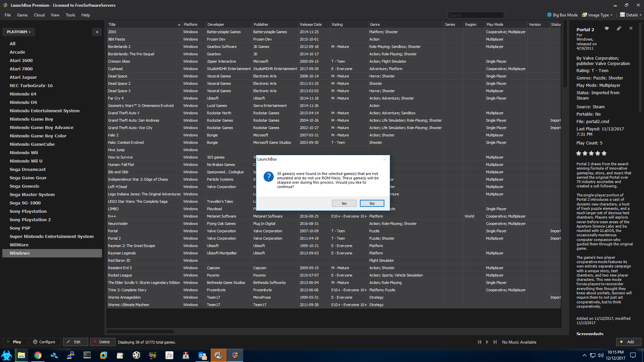This screenshot has width=644, height=362.
Task: Click the Delete button in the bottom bar
Action: [x=103, y=342]
